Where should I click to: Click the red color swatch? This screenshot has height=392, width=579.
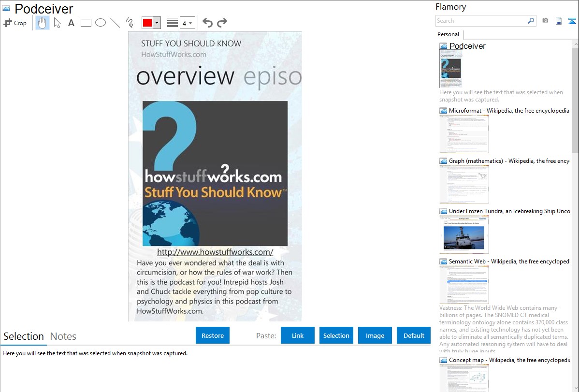[147, 23]
